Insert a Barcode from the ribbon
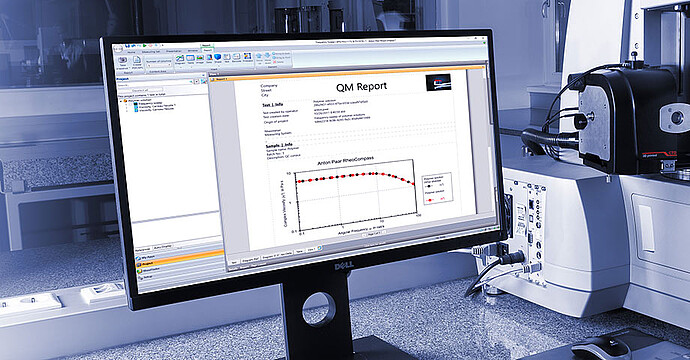Image resolution: width=690 pixels, height=360 pixels. click(236, 56)
